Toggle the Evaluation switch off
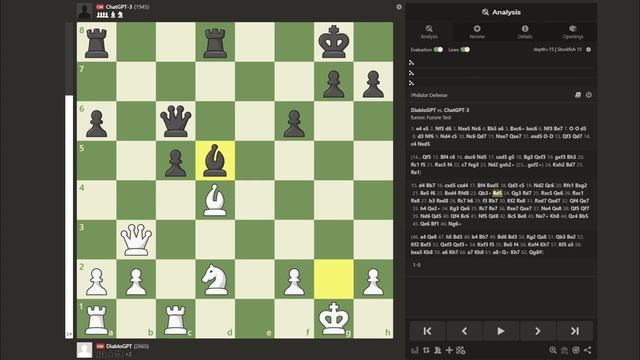640x360 pixels. (438, 50)
